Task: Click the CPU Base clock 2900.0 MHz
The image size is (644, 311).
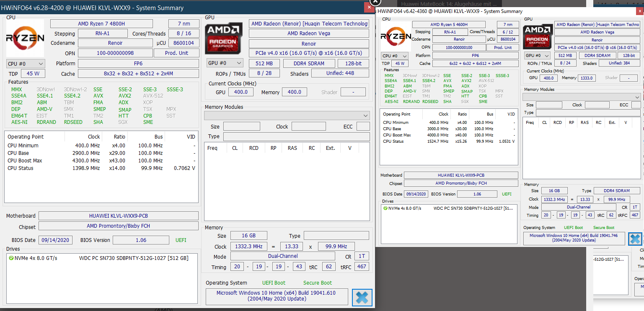Action: click(x=85, y=153)
